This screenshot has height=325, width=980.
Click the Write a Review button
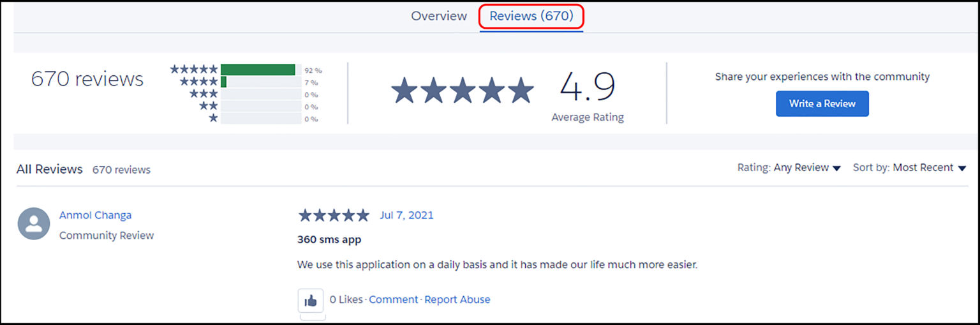(x=822, y=103)
